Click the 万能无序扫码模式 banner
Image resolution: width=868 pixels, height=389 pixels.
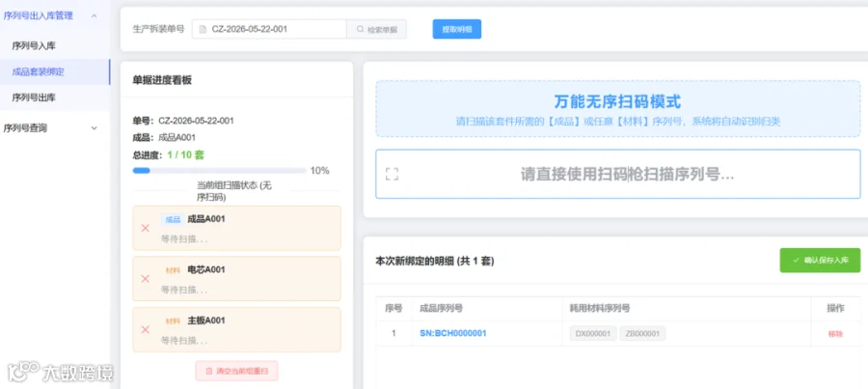pos(618,109)
